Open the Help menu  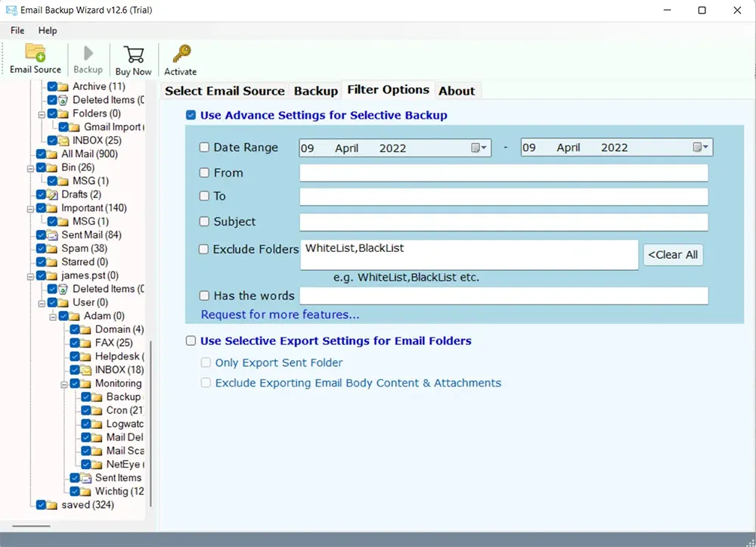48,30
